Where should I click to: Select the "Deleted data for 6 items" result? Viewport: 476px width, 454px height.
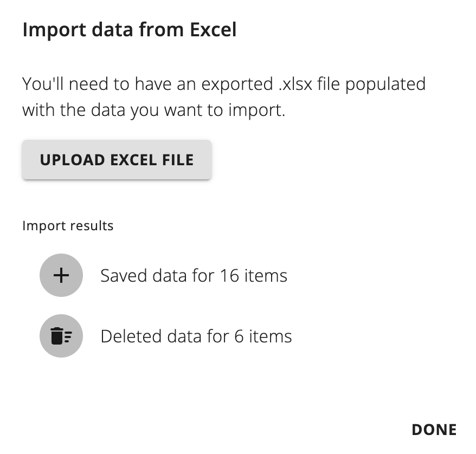pyautogui.click(x=196, y=336)
